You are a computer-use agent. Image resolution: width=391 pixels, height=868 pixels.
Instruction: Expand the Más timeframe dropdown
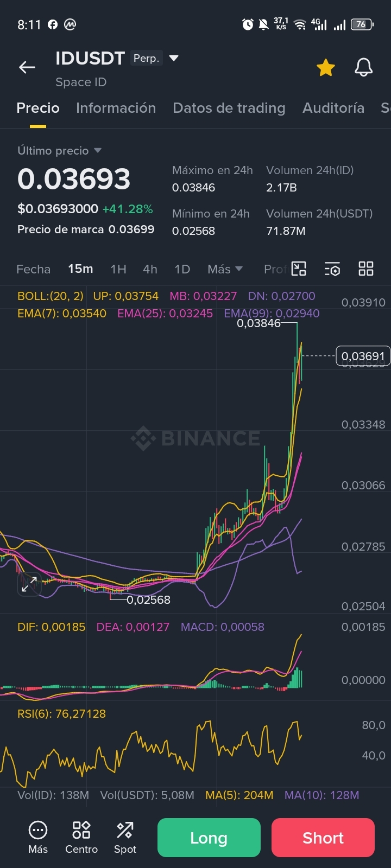[x=225, y=269]
